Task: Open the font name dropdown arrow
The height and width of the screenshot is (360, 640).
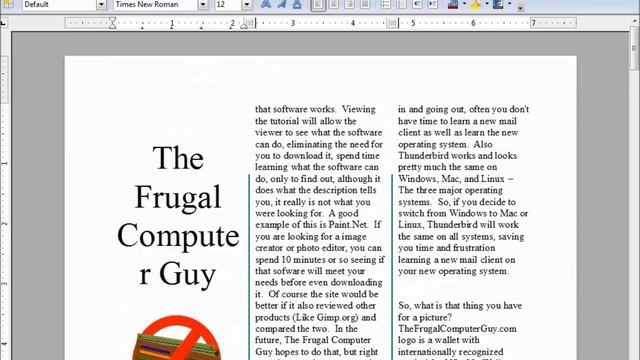Action: 203,4
